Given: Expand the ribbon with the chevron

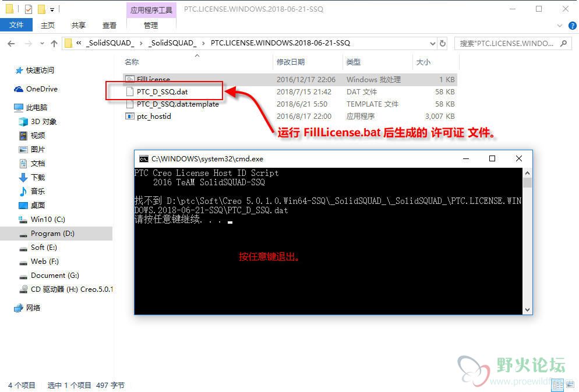Looking at the screenshot, I should [x=560, y=26].
